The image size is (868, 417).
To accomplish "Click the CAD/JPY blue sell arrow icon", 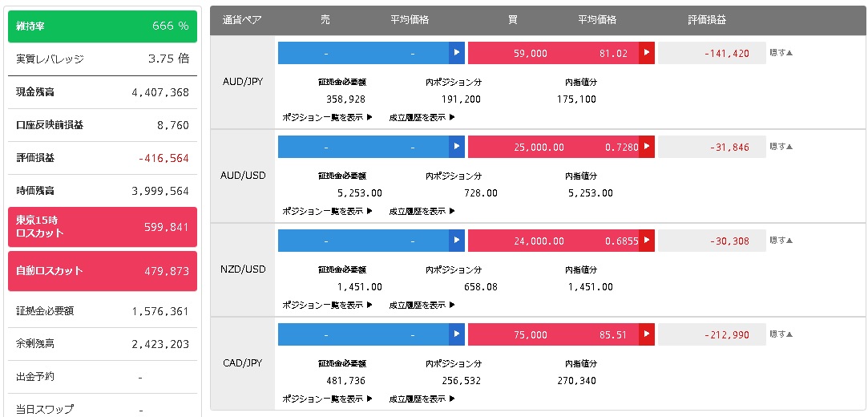I will coord(457,334).
